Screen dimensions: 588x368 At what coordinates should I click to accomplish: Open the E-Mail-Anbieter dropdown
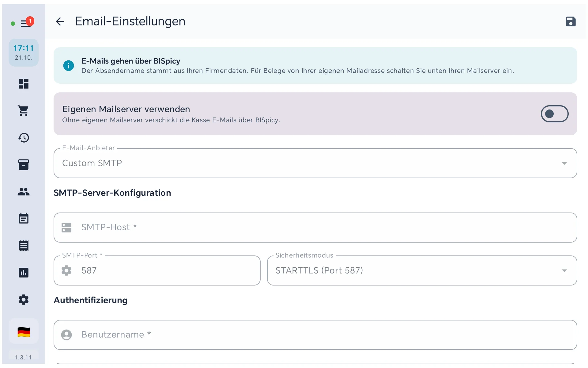(315, 163)
